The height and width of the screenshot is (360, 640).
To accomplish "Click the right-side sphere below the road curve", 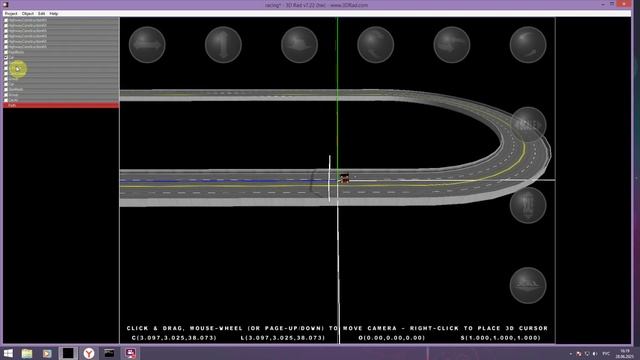I will [x=528, y=205].
